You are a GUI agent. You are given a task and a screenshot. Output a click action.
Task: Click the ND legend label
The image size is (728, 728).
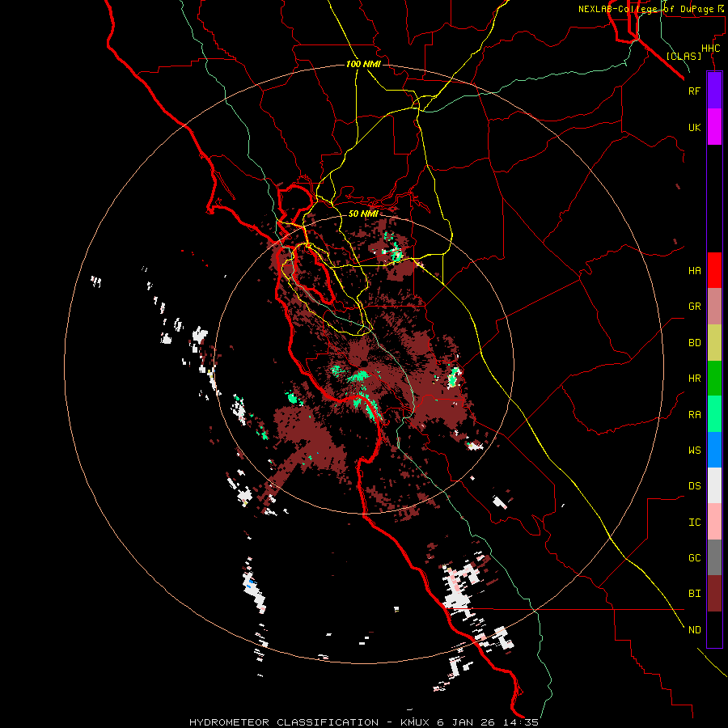point(694,630)
